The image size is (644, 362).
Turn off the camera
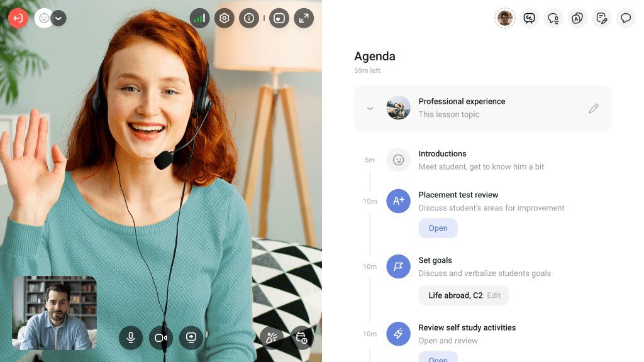pyautogui.click(x=160, y=337)
